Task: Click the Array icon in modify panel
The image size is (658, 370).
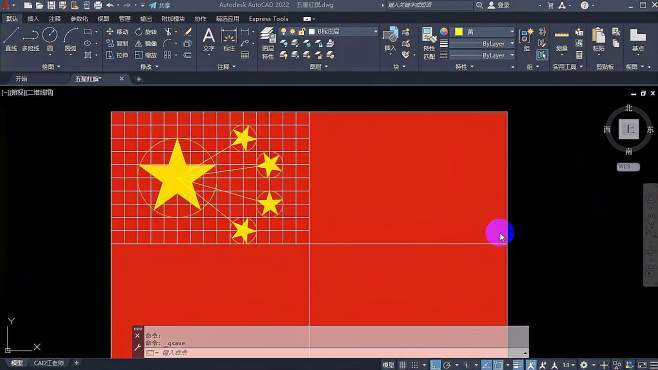Action: [167, 55]
